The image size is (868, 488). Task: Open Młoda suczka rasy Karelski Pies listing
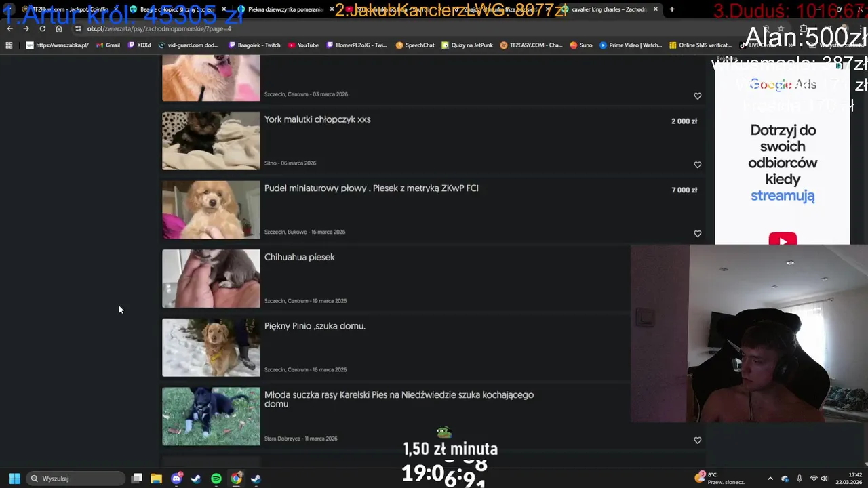click(399, 399)
